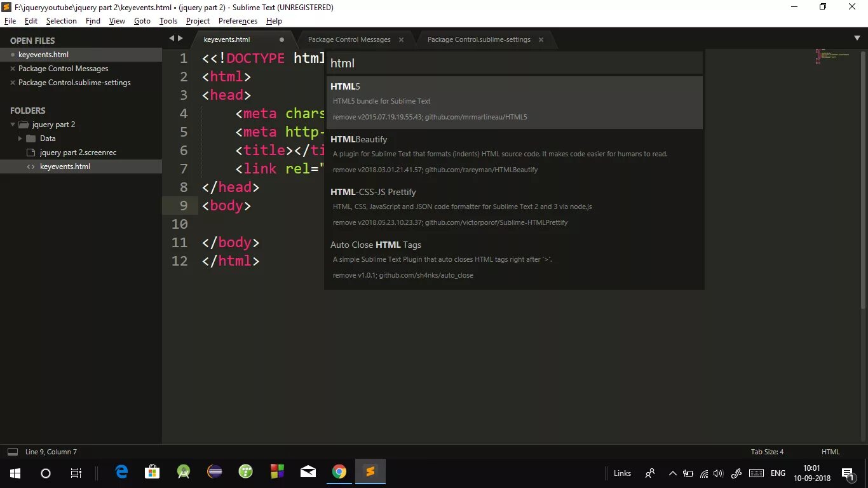The height and width of the screenshot is (488, 868).
Task: Open Eclipse from taskbar
Action: click(x=215, y=471)
